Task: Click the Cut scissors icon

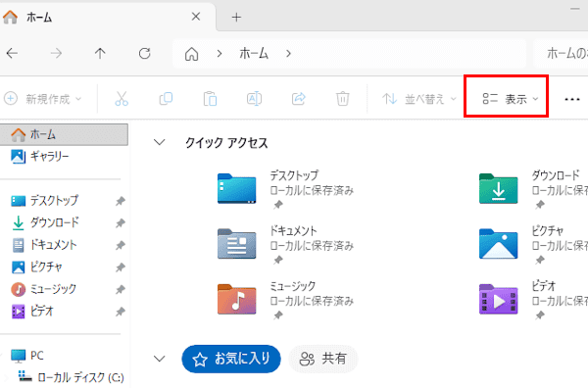Action: tap(122, 99)
